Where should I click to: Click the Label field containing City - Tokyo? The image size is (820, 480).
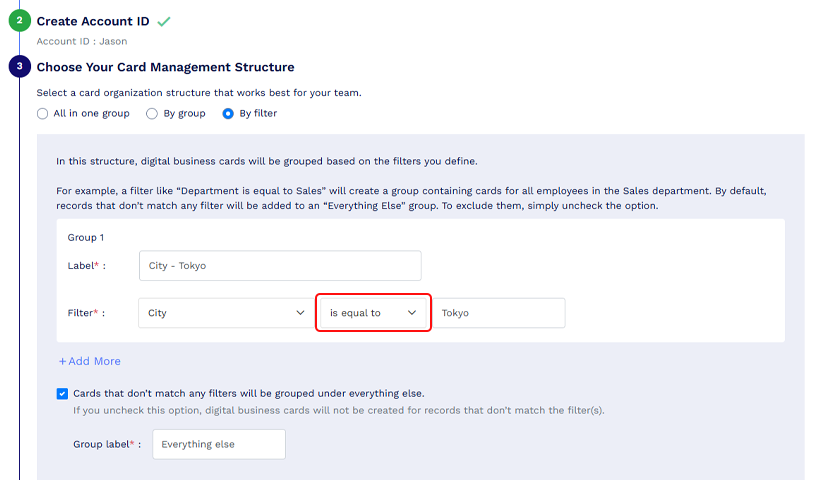pos(280,266)
